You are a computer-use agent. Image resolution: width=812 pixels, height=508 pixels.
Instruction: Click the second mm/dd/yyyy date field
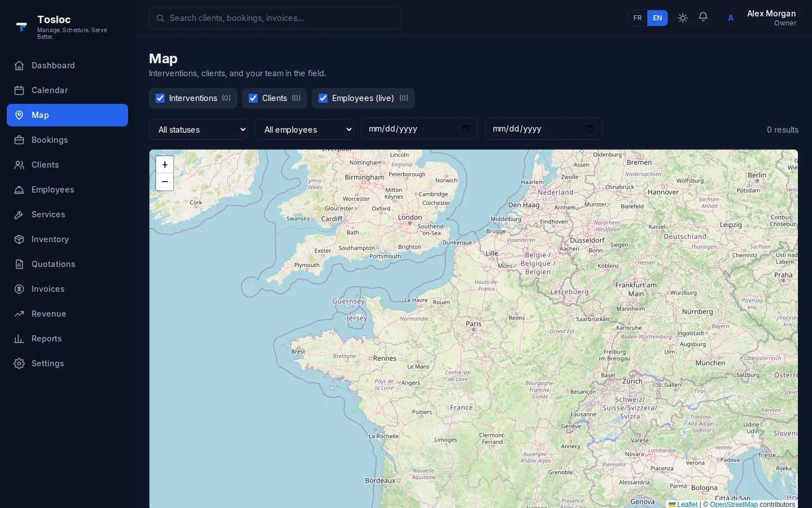[544, 129]
